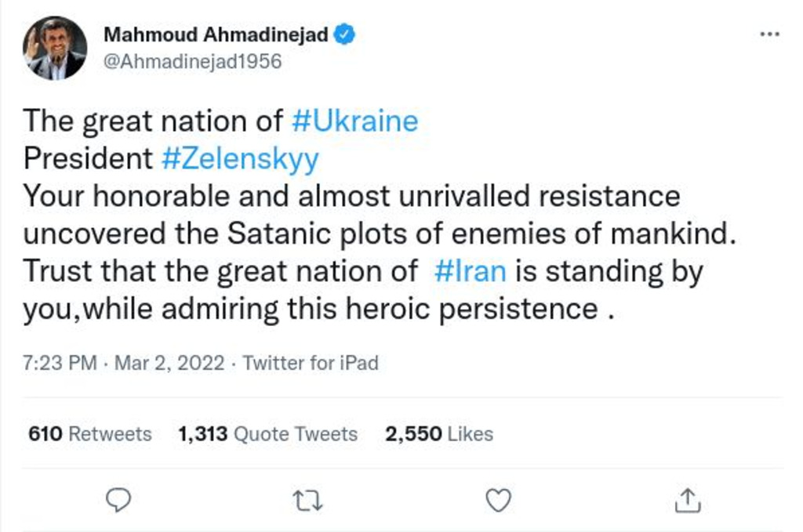
Task: Like the tweet with heart icon
Action: click(x=498, y=498)
